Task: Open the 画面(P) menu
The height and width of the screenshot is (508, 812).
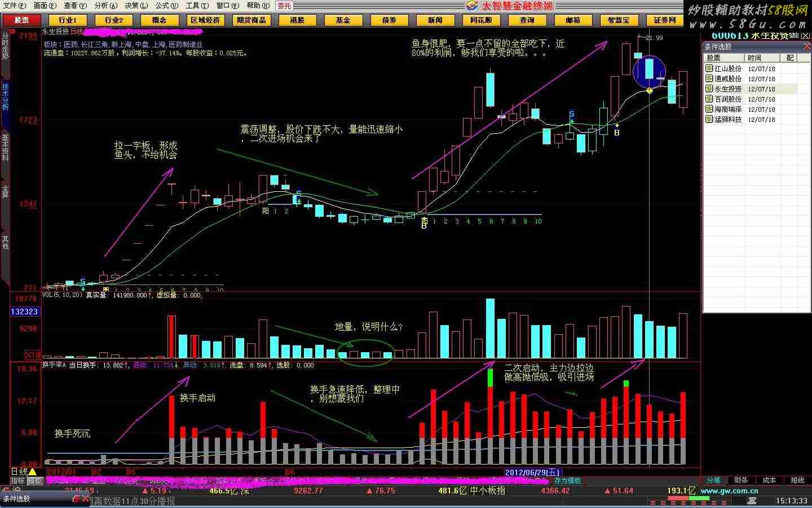Action: pos(45,6)
